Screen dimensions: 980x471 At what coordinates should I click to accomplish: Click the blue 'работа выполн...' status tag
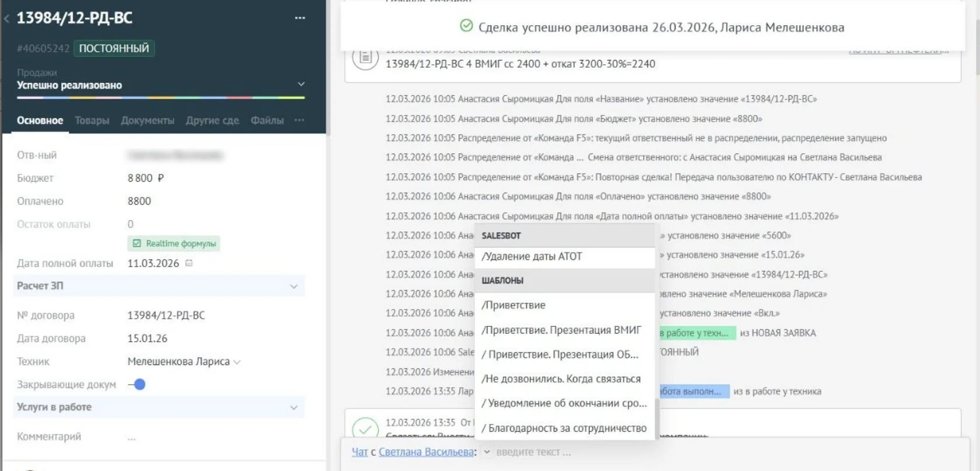pos(694,391)
